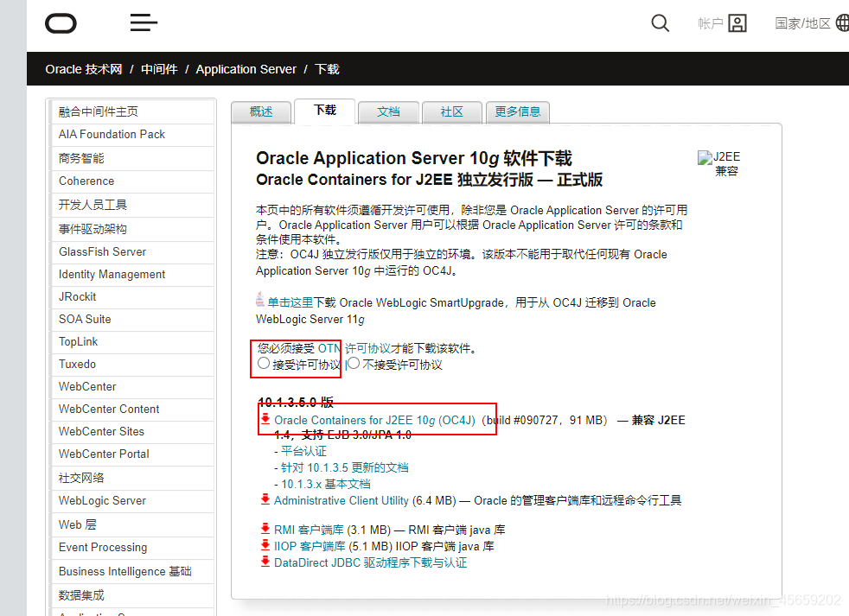The width and height of the screenshot is (849, 616).
Task: Click the download icon beside DataDirect JDBC 驱动程序
Action: [265, 562]
